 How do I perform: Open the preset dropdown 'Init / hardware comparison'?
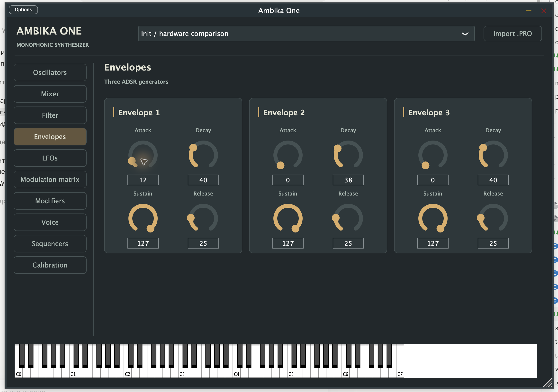306,34
